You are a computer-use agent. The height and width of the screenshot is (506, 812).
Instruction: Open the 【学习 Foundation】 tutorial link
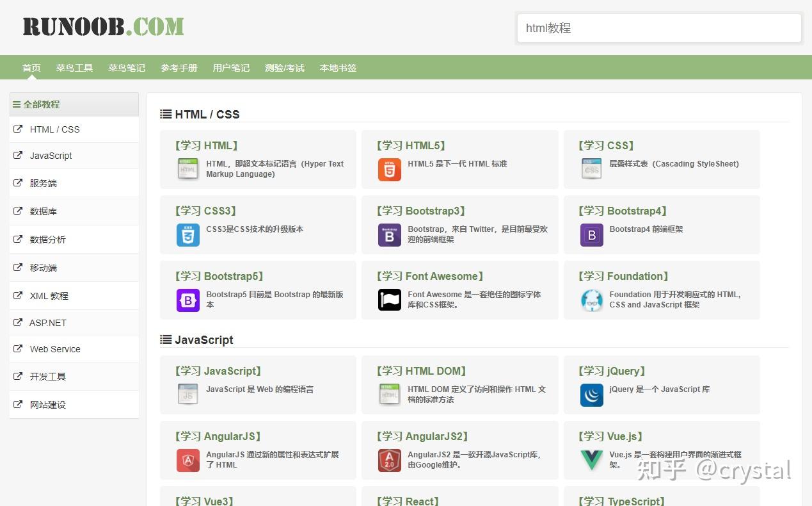[x=623, y=276]
